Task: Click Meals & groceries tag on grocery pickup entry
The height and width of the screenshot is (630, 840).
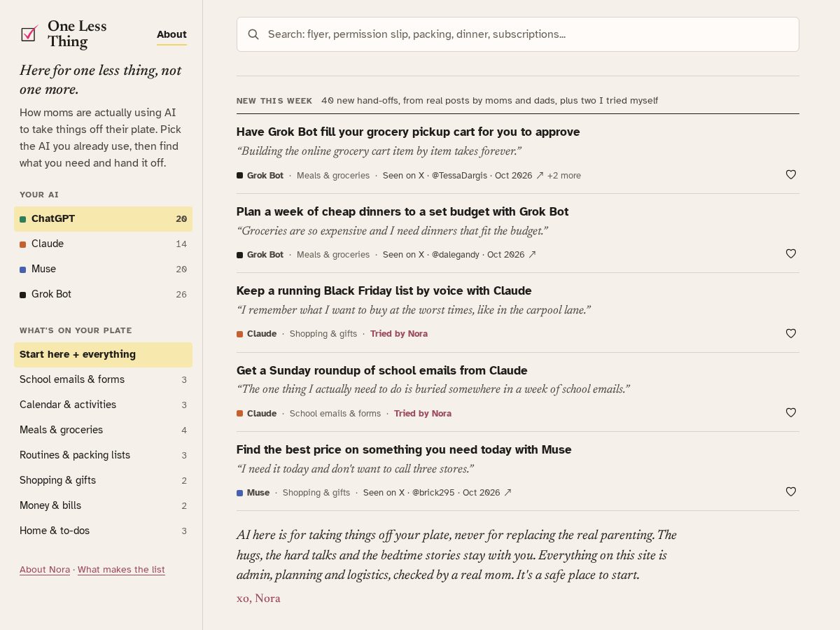Action: pos(333,176)
